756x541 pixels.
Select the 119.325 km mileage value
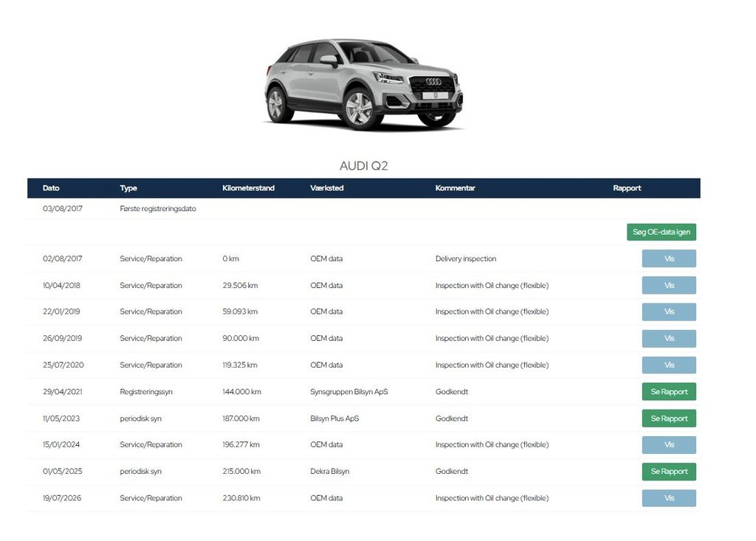240,365
